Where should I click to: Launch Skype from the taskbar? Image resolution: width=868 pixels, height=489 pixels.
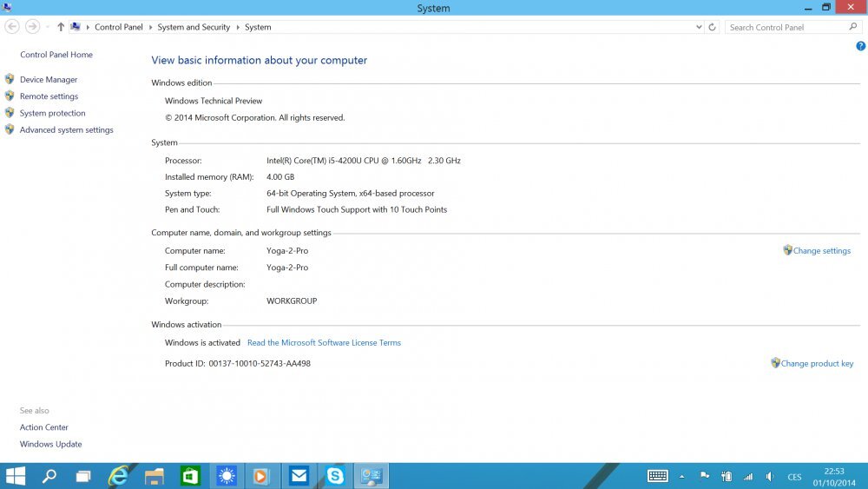(335, 476)
